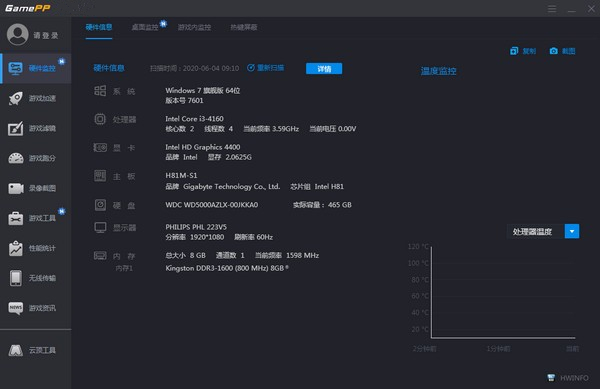Open the 游戏资讯 news sidebar item

point(36,308)
